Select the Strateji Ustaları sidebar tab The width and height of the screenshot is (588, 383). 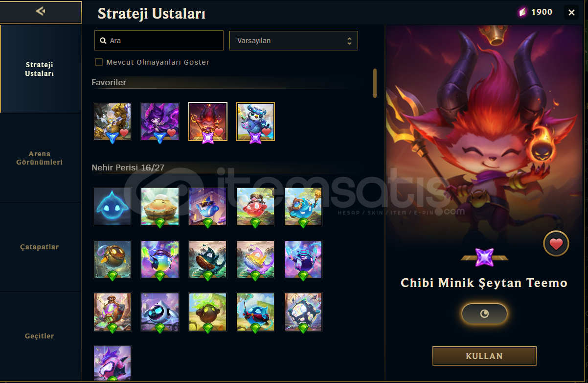(40, 69)
